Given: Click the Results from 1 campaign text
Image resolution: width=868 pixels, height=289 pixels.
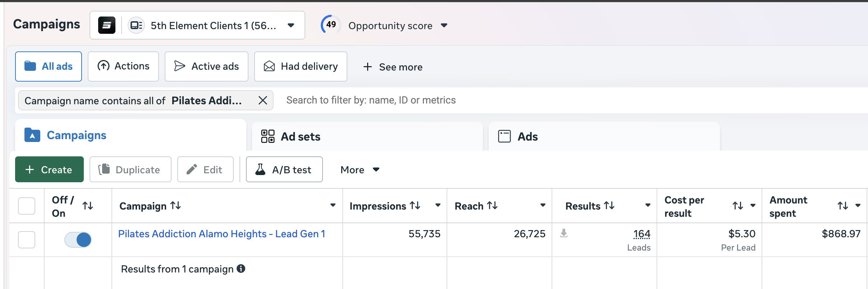Looking at the screenshot, I should (177, 269).
